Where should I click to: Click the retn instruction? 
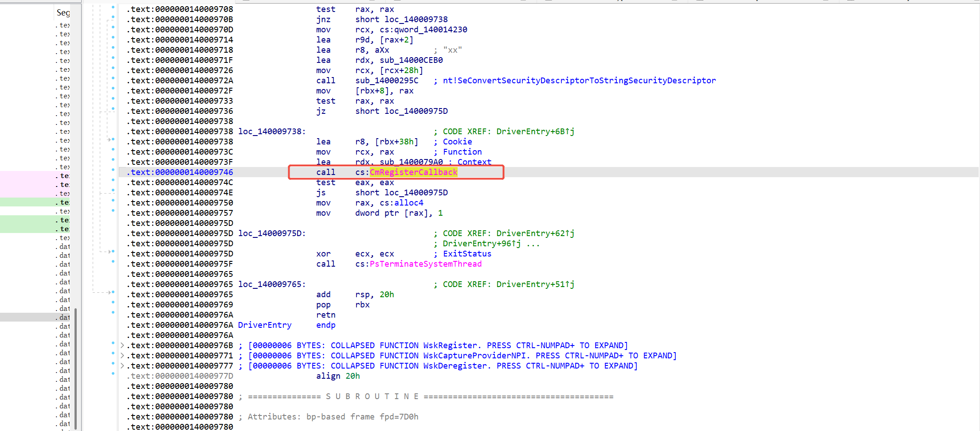pyautogui.click(x=325, y=315)
